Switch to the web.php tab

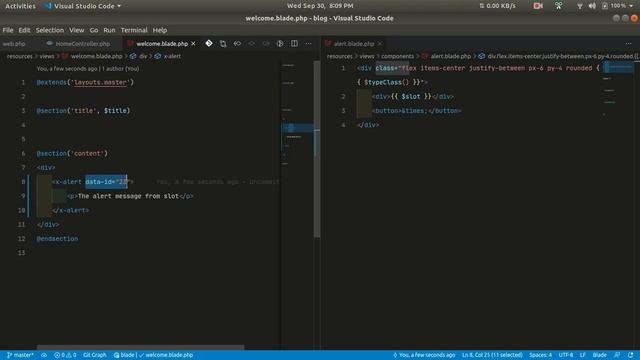pos(14,44)
